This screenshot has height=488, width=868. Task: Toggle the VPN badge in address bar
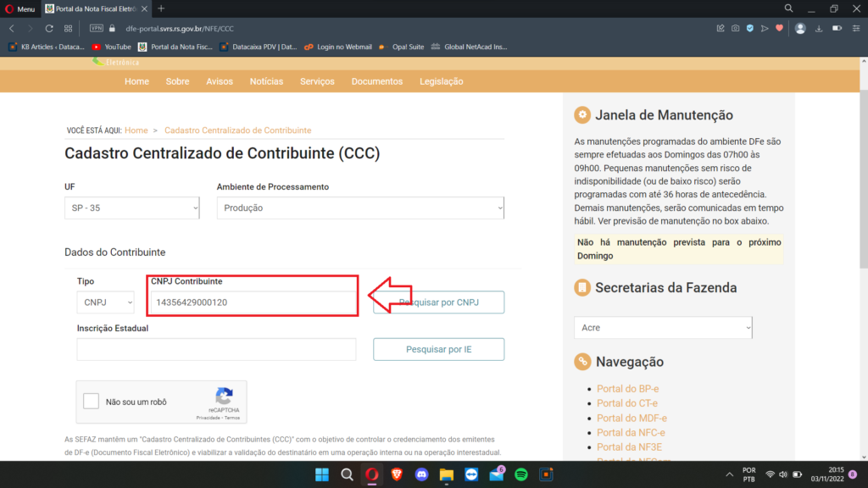pos(97,28)
